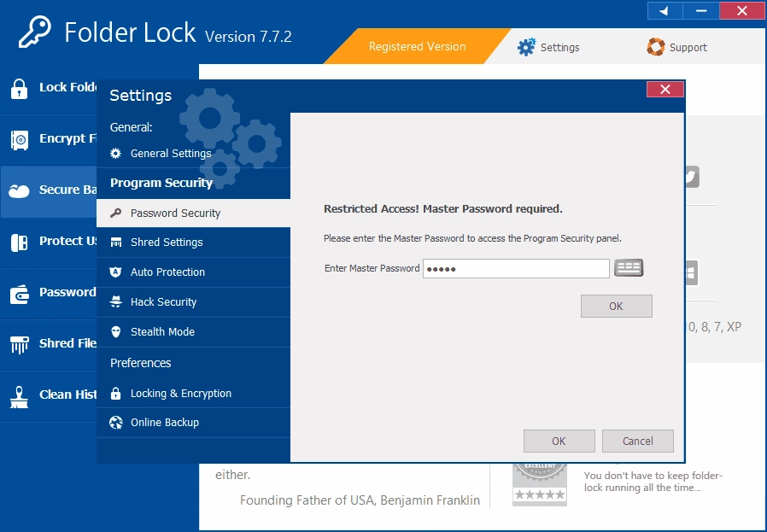Select Hack Security menu item
Viewport: 767px width, 532px height.
(193, 301)
